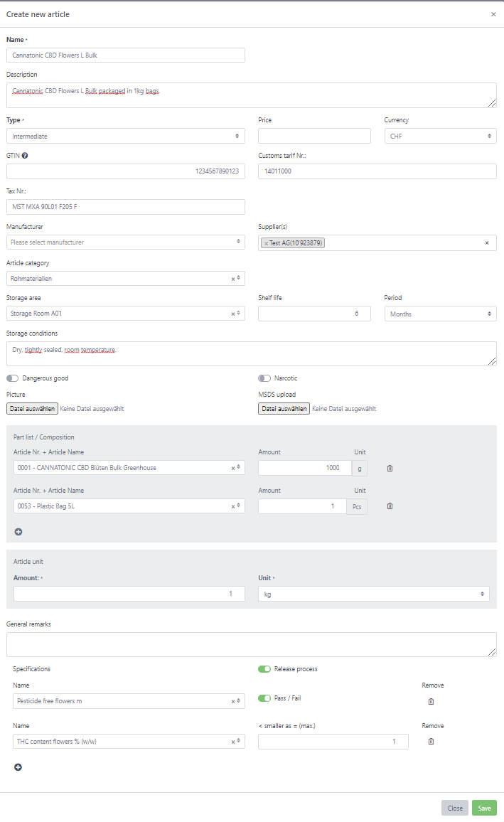504x822 pixels.
Task: Remove the Test AG supplier tag
Action: point(266,243)
